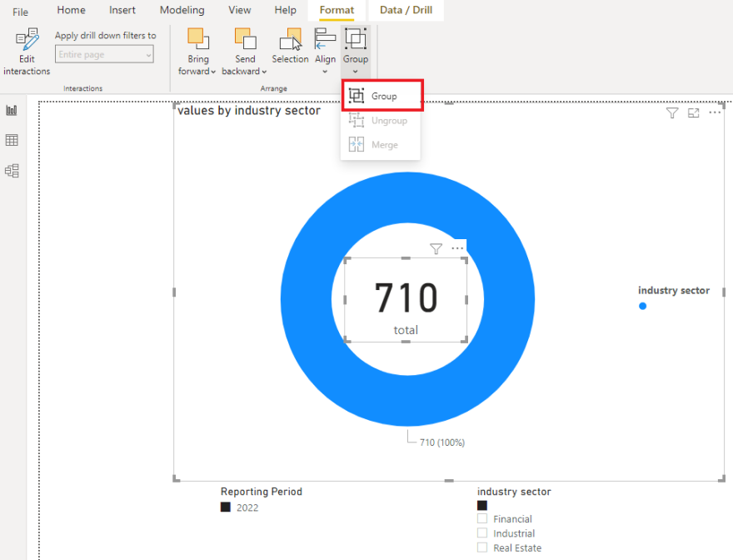Click the Reporting Period slicer header
Image resolution: width=733 pixels, height=560 pixels.
tap(262, 492)
